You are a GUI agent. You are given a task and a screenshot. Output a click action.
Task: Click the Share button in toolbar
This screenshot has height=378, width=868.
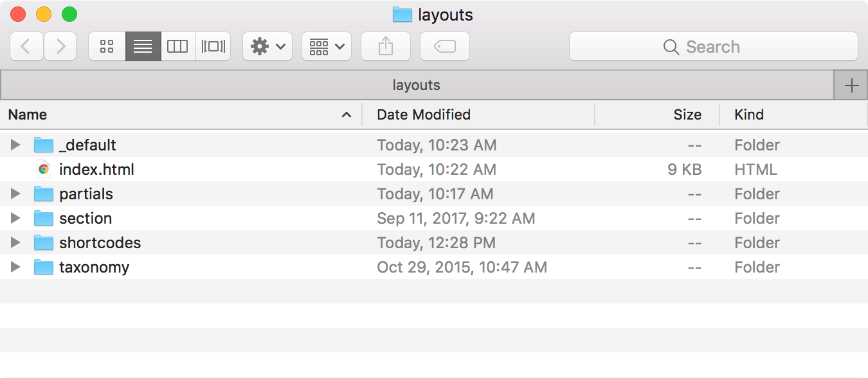[385, 46]
